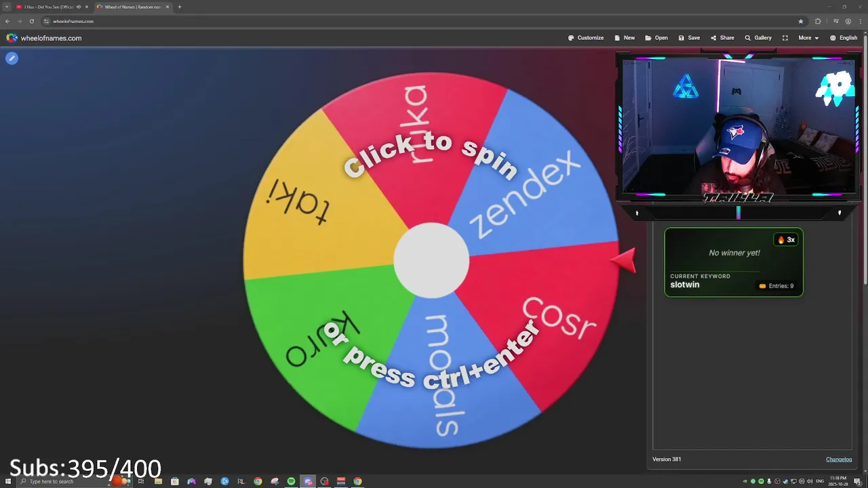
Task: Mute the YouTube tab audio icon
Action: pos(79,7)
